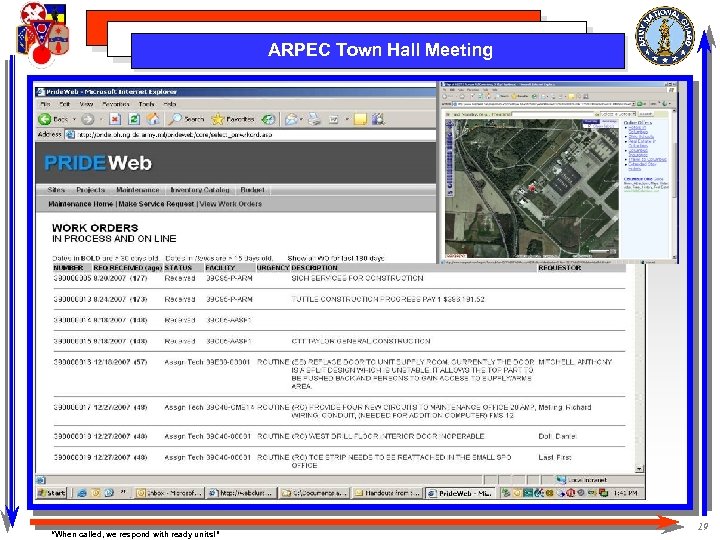Stop page loading with red X icon
The height and width of the screenshot is (540, 720).
coord(115,119)
